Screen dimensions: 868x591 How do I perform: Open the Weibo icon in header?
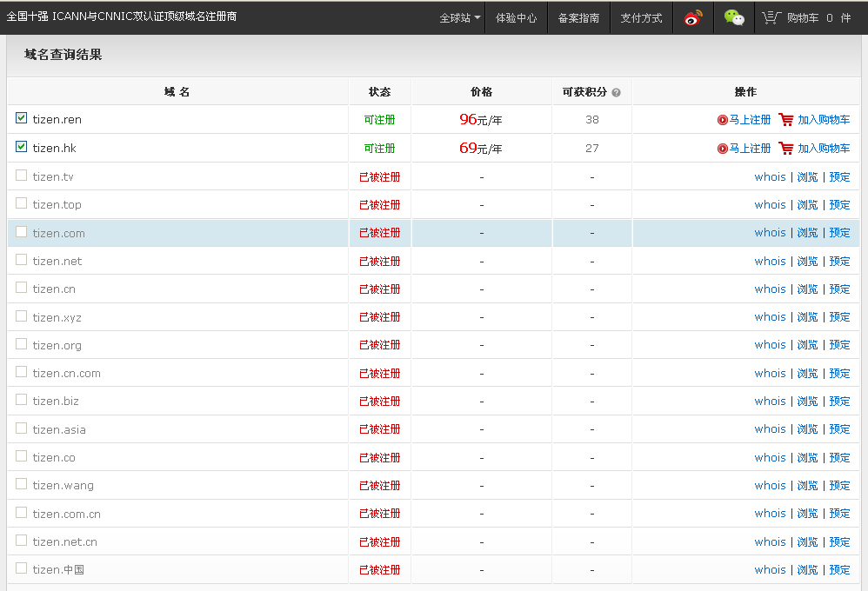693,17
